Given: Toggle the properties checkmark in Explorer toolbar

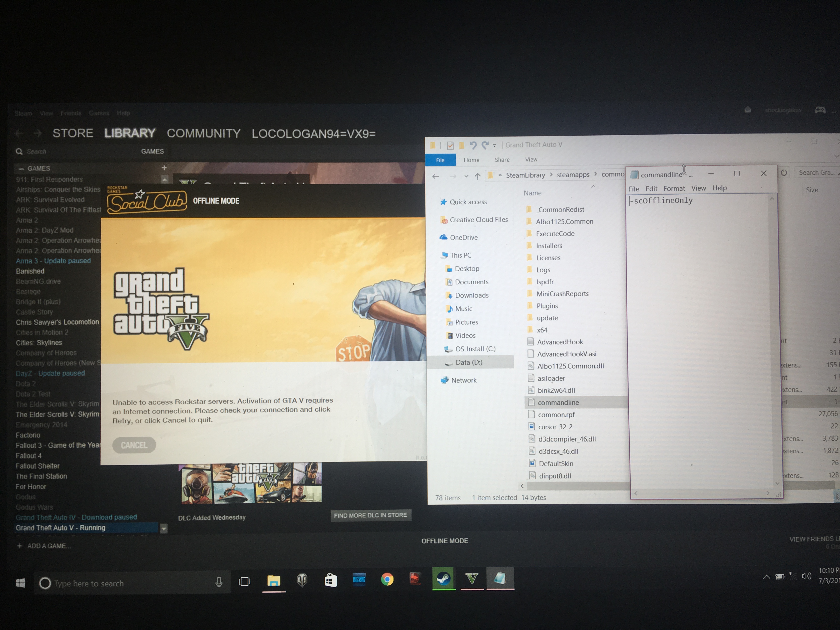Looking at the screenshot, I should [x=450, y=145].
